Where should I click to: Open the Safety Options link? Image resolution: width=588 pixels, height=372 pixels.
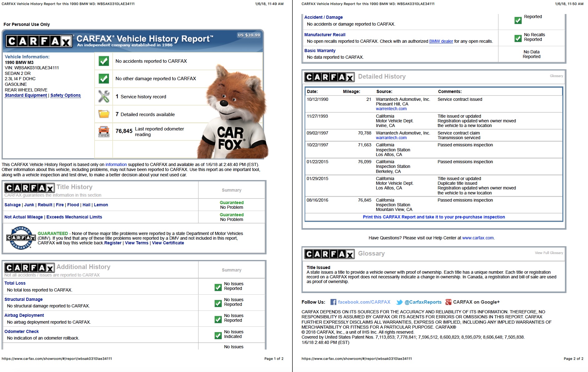point(66,95)
